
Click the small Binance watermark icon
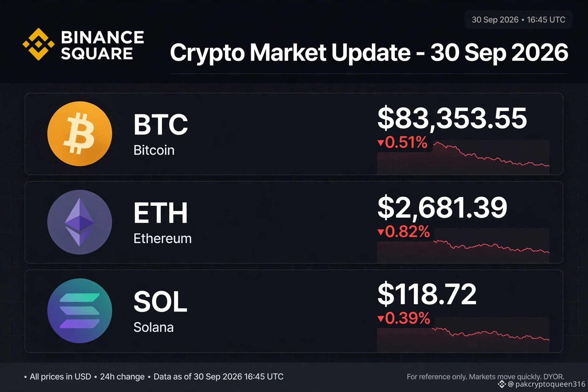click(502, 384)
